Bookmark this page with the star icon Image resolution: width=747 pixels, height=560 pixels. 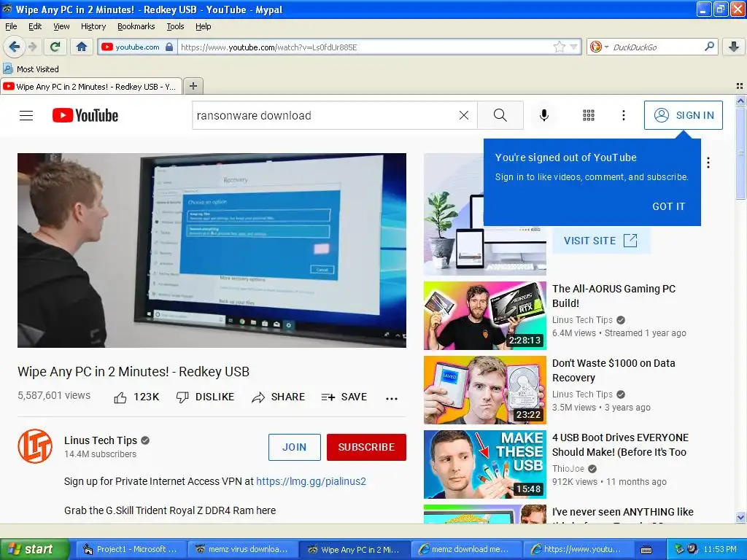pos(560,47)
